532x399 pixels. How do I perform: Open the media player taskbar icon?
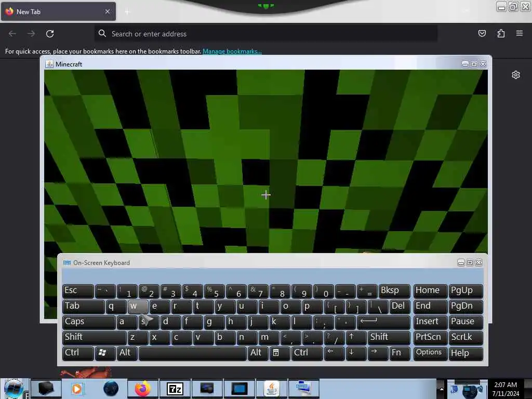[x=77, y=389]
